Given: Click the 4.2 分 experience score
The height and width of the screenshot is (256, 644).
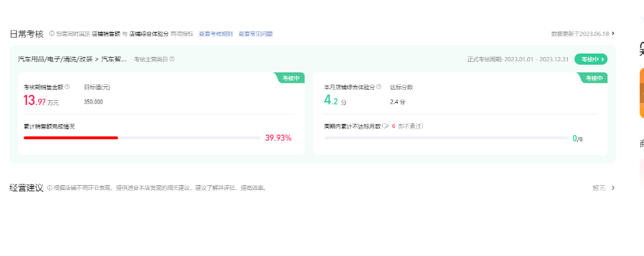Looking at the screenshot, I should (335, 101).
